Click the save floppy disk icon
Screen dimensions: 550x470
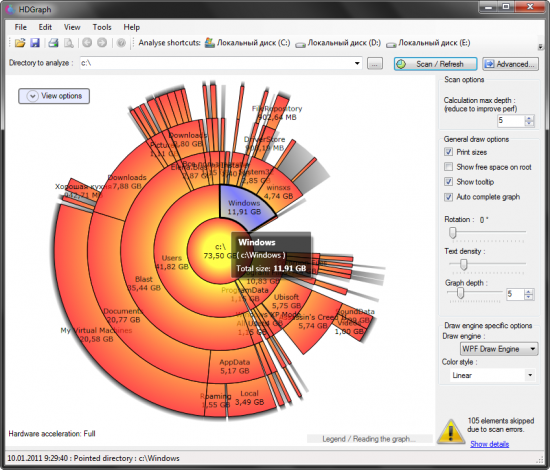[35, 43]
